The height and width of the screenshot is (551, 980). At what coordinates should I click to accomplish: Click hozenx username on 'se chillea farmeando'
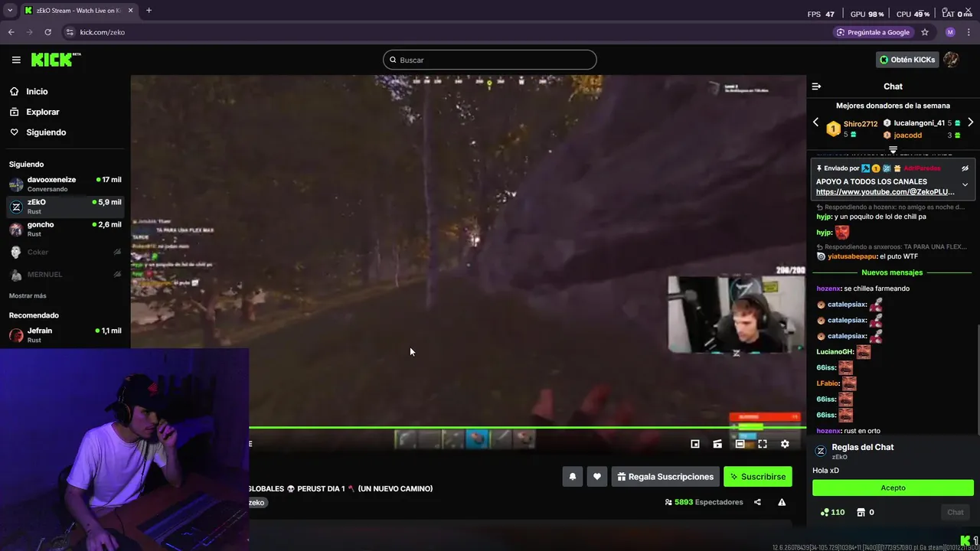tap(828, 289)
